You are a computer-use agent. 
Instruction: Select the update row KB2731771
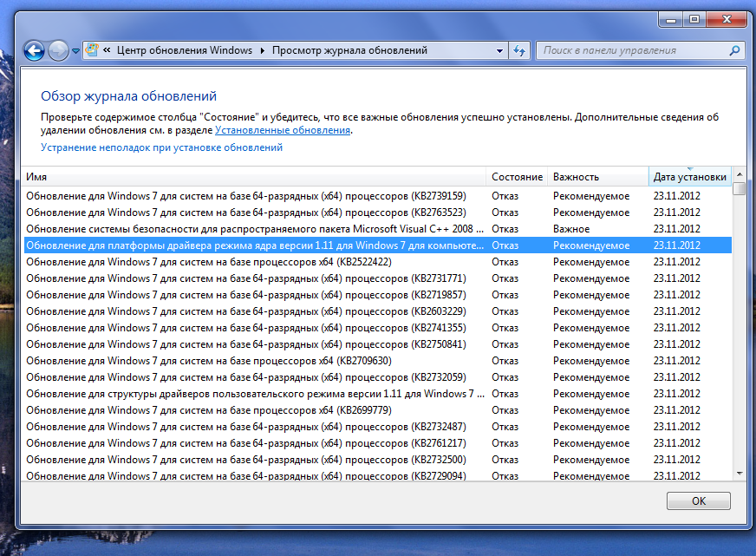pos(377,278)
